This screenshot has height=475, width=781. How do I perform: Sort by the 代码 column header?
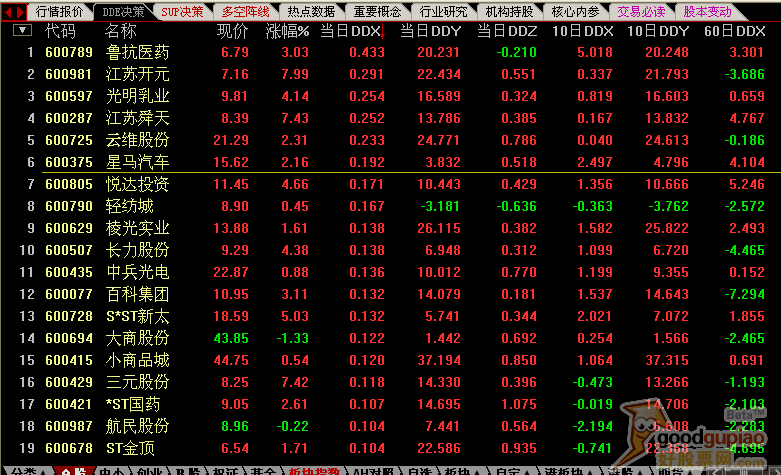tap(60, 31)
